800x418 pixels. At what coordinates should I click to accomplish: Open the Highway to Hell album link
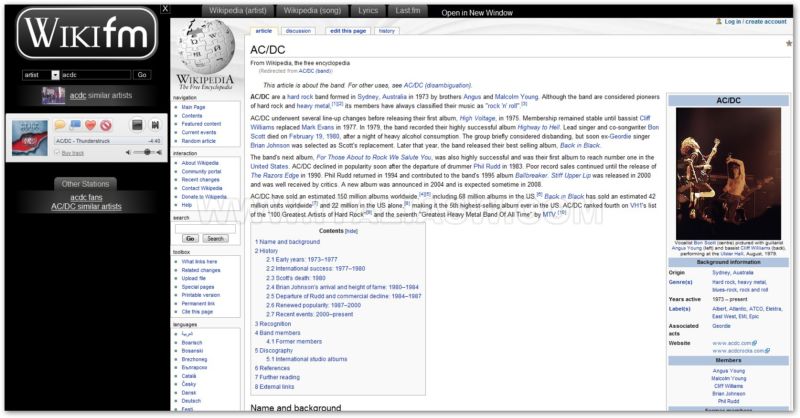539,127
